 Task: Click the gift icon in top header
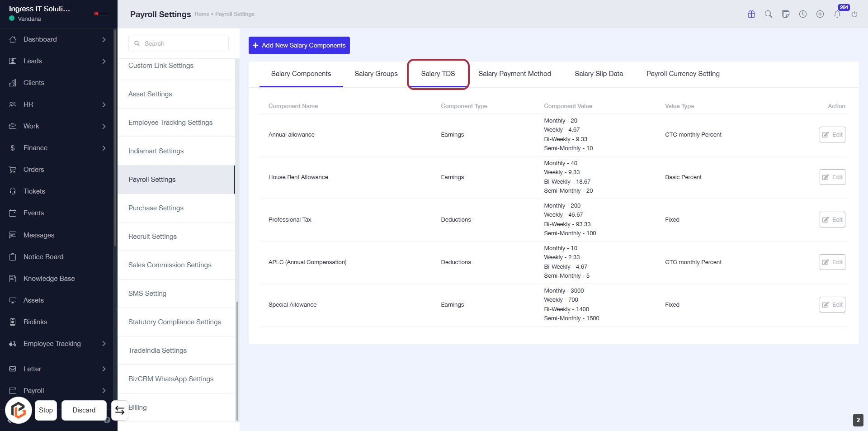click(x=751, y=14)
